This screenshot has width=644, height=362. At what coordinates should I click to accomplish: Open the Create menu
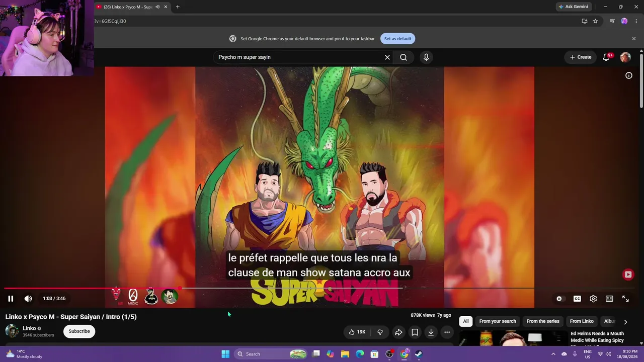click(580, 57)
